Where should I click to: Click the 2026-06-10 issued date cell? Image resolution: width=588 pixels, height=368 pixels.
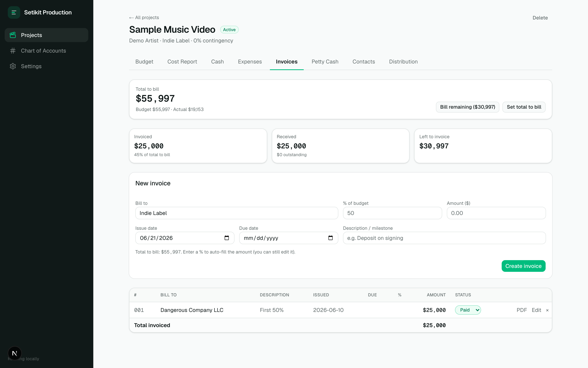(328, 310)
